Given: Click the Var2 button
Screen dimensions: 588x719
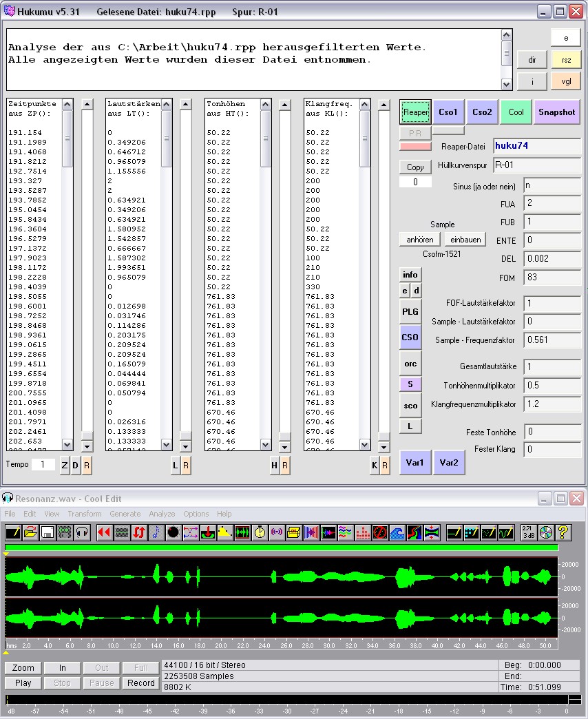Looking at the screenshot, I should click(x=449, y=462).
